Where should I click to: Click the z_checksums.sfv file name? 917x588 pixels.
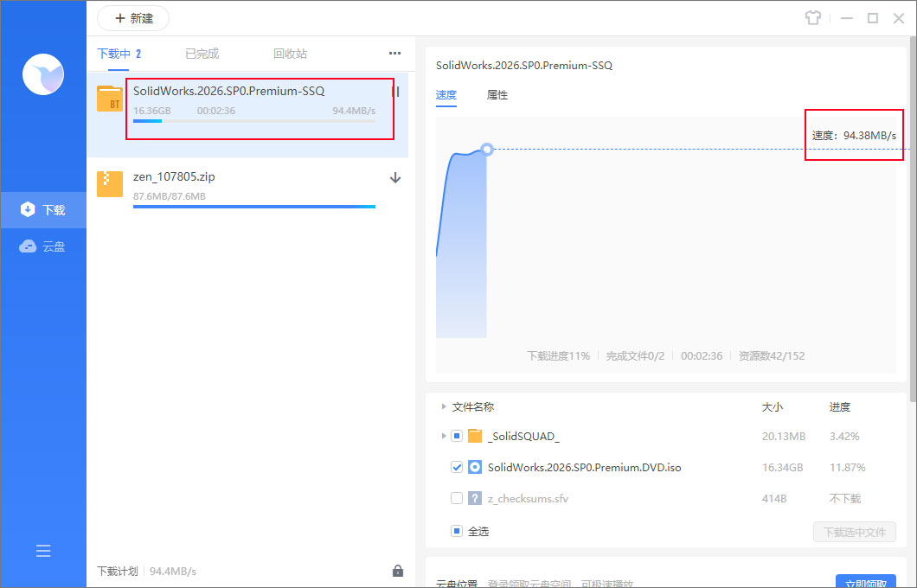coord(528,499)
